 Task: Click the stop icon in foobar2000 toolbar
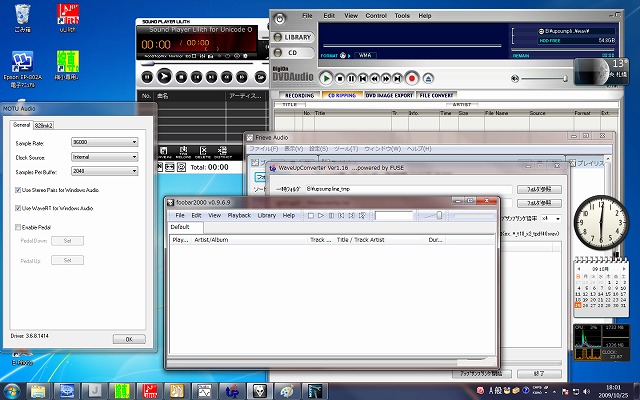pyautogui.click(x=311, y=216)
